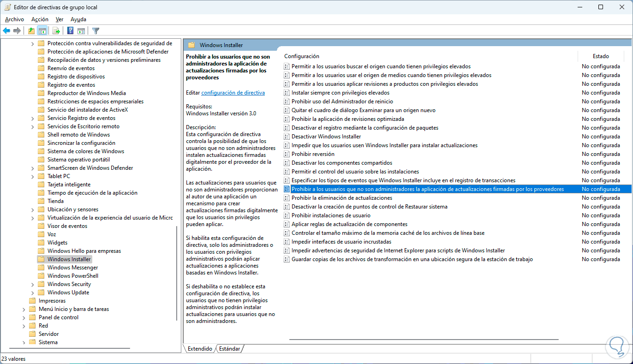Click the folder icon beside Servidor
The image size is (633, 364).
[32, 334]
